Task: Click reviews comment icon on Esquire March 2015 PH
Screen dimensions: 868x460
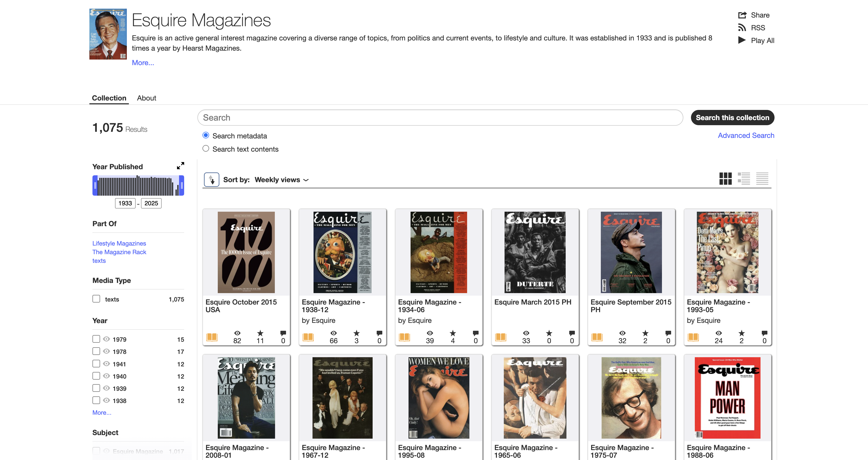Action: click(x=572, y=333)
